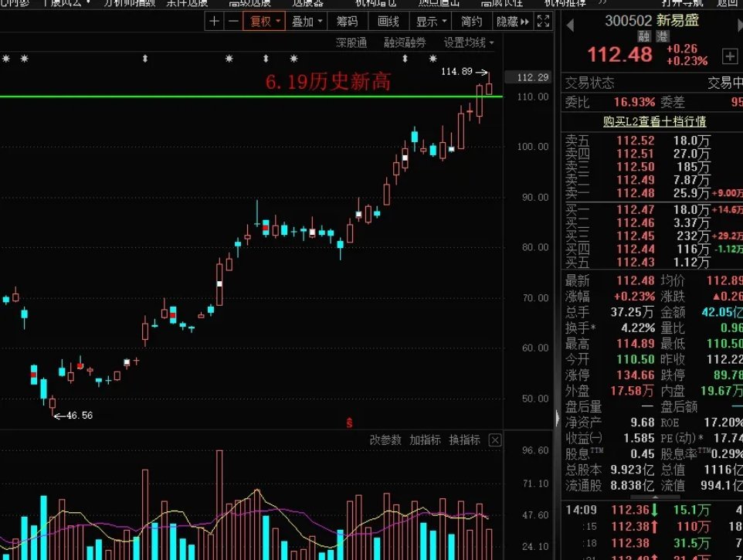
Task: Toggle fullscreen chart icon
Action: 543,22
